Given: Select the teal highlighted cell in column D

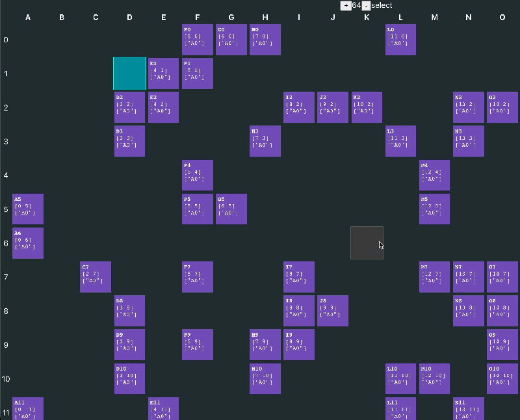Looking at the screenshot, I should (129, 73).
